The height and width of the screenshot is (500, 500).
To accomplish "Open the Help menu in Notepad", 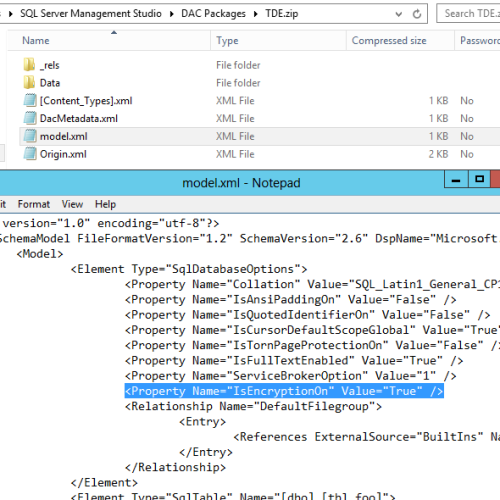I will tap(105, 204).
